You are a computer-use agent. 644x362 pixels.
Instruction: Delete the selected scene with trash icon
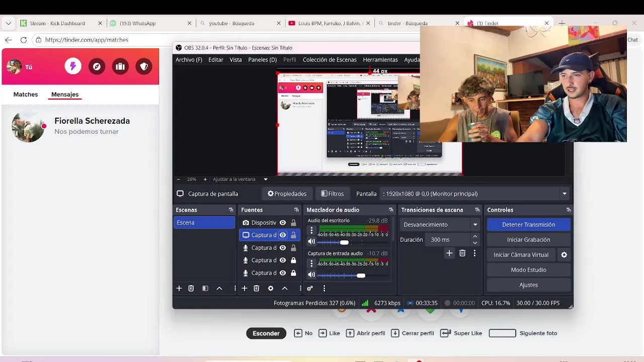(x=191, y=288)
